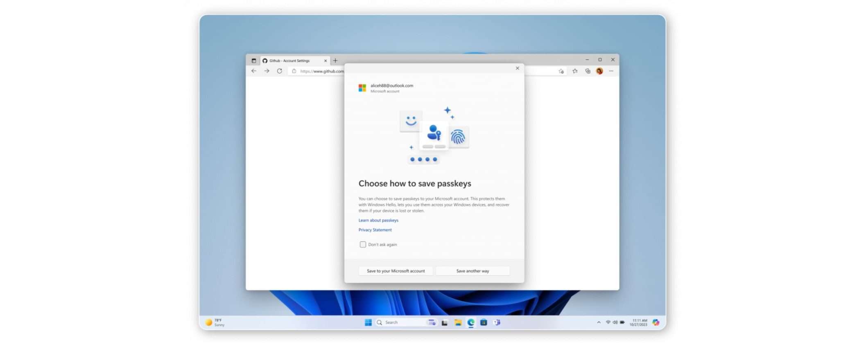Open Microsoft Store from the taskbar
The width and height of the screenshot is (868, 347).
click(484, 322)
